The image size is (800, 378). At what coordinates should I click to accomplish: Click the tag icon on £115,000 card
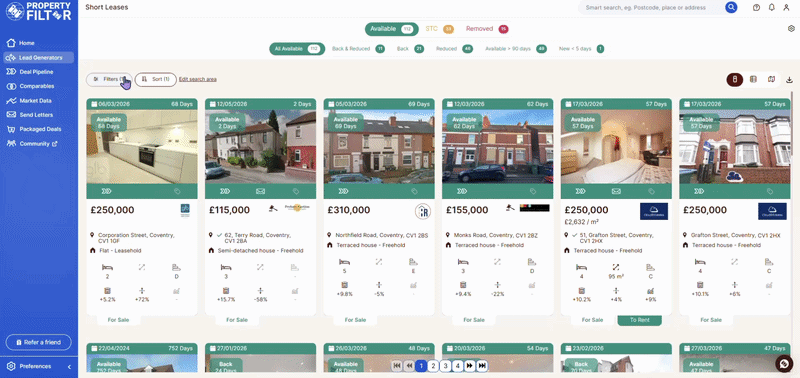pos(295,191)
